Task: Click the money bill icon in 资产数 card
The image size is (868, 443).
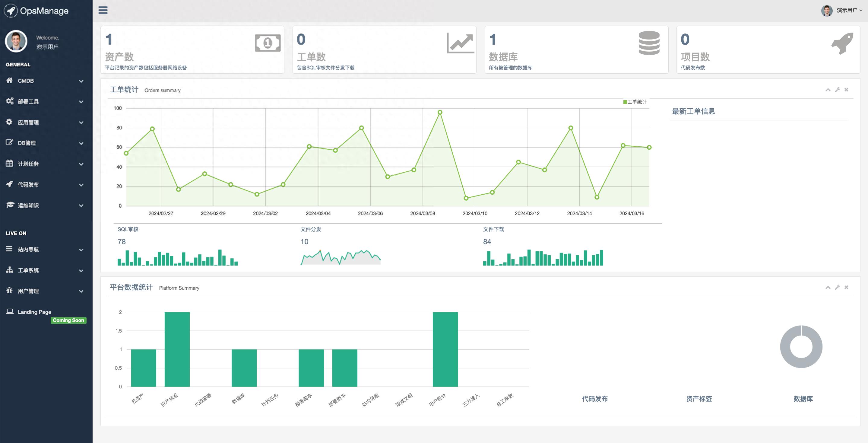Action: click(268, 43)
